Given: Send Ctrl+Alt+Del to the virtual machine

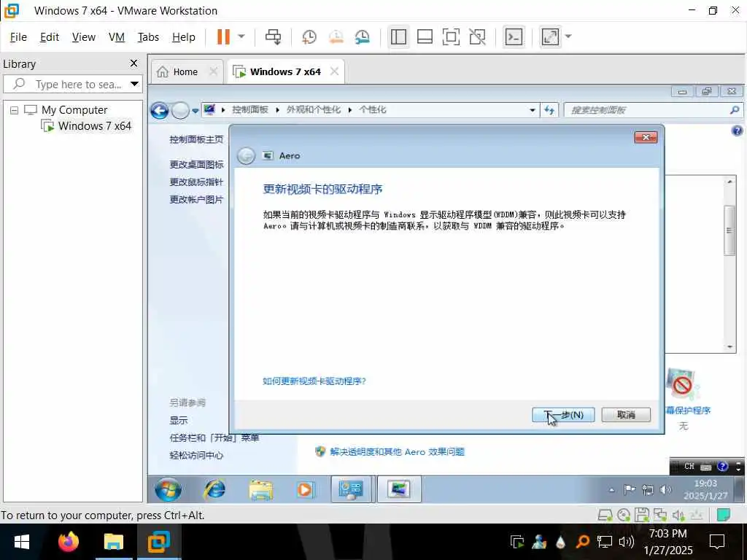Looking at the screenshot, I should (273, 36).
